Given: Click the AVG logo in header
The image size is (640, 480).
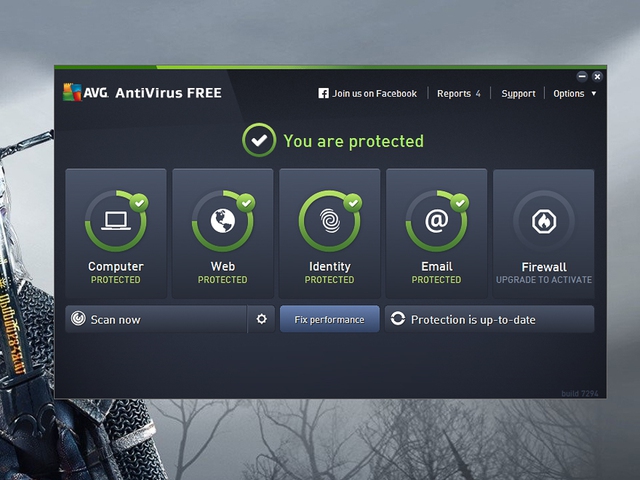Looking at the screenshot, I should pyautogui.click(x=85, y=93).
